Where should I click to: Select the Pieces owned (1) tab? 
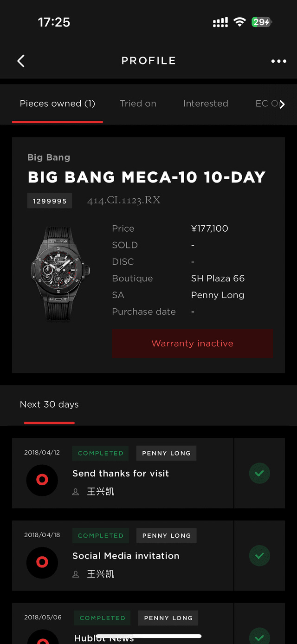58,104
